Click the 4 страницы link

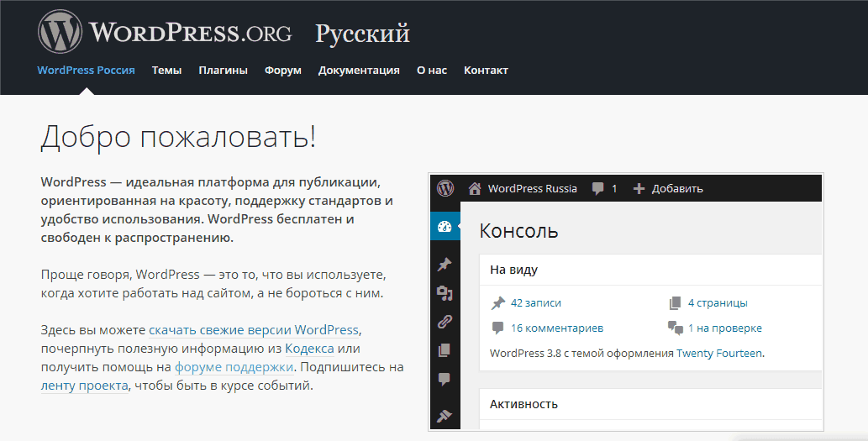pos(718,303)
